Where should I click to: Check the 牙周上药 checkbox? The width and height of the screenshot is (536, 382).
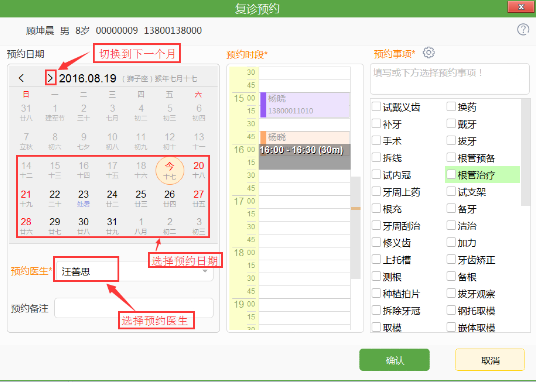pyautogui.click(x=376, y=192)
